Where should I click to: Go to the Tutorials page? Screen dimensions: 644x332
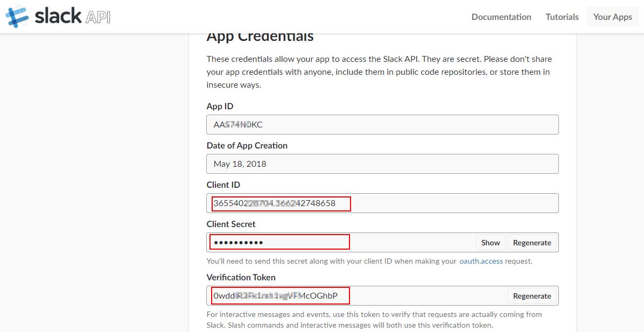(x=562, y=17)
